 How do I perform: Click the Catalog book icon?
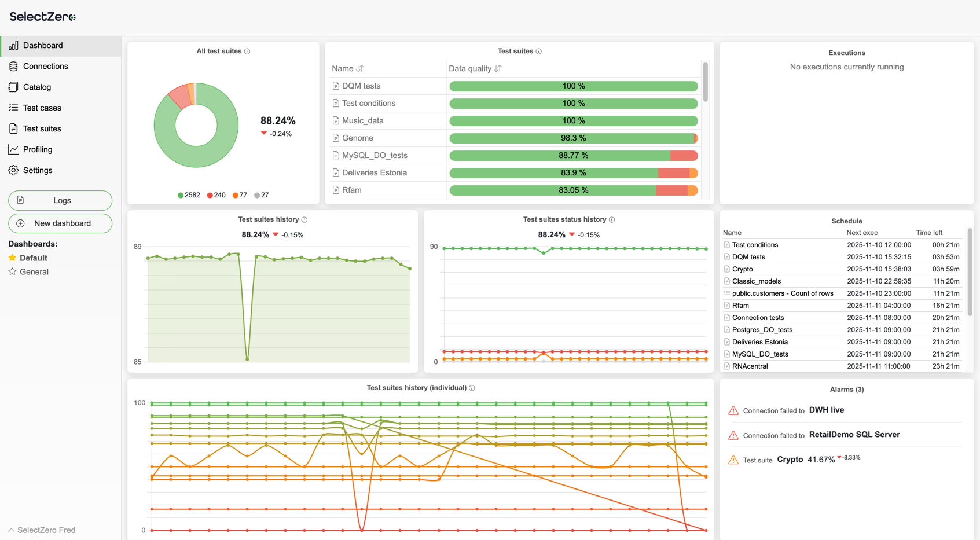tap(13, 87)
